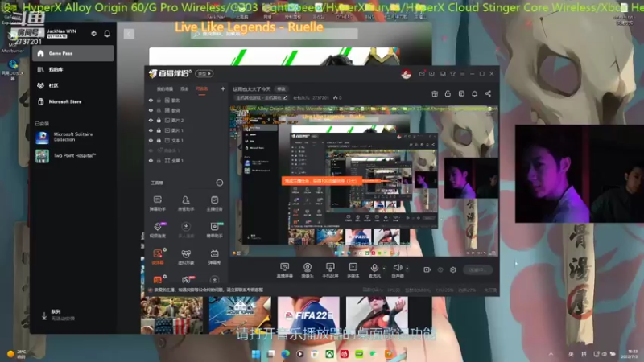644x362 pixels.
Task: Start 视频连麦 from the toolbox
Action: coord(157,230)
